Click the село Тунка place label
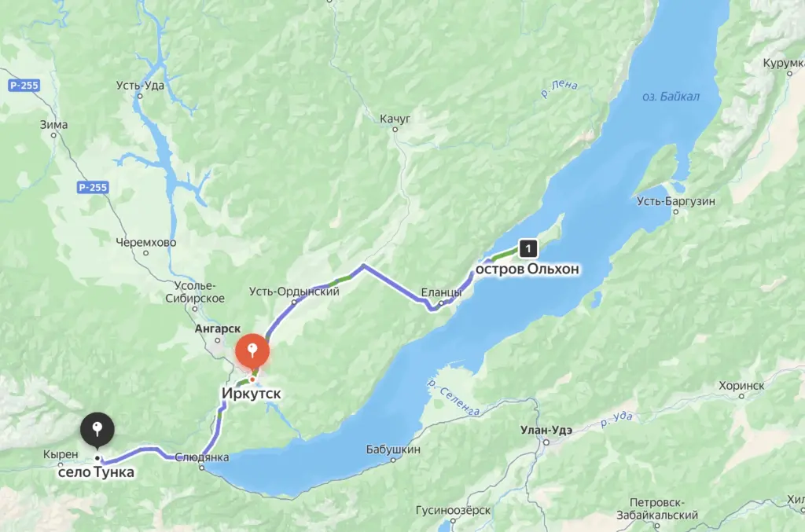Image resolution: width=805 pixels, height=532 pixels. coord(96,472)
